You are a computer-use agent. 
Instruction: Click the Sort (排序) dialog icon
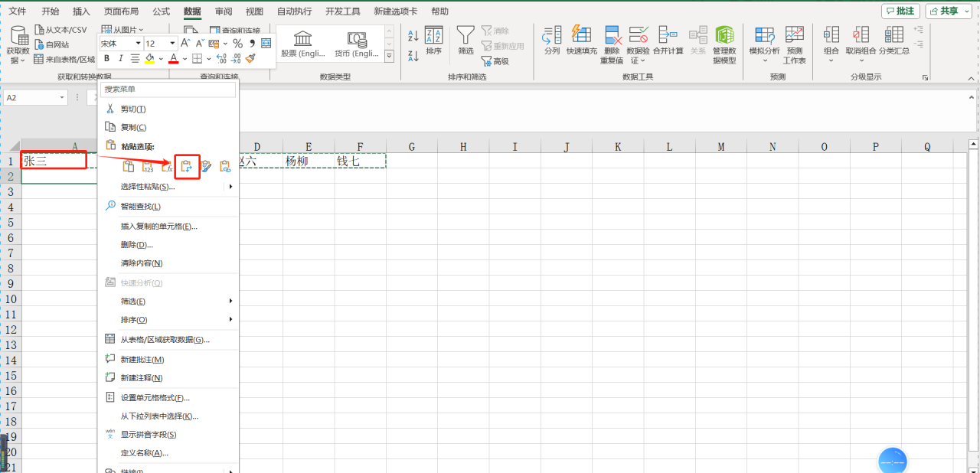click(x=434, y=34)
